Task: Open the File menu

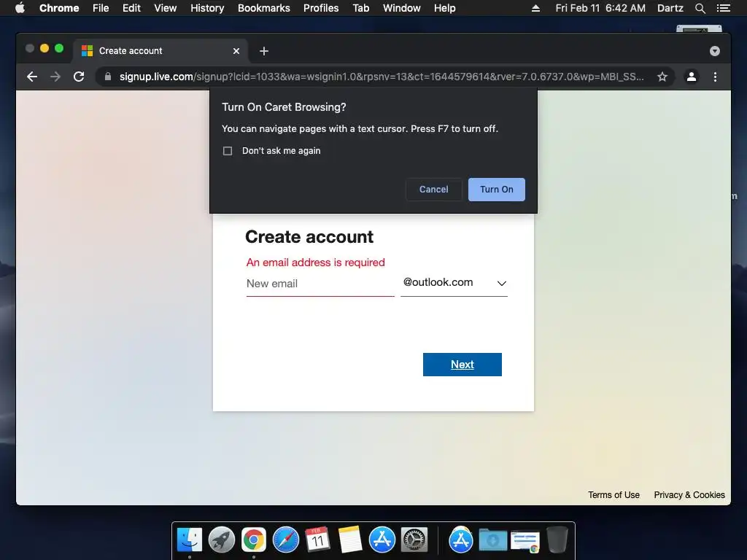Action: click(101, 8)
